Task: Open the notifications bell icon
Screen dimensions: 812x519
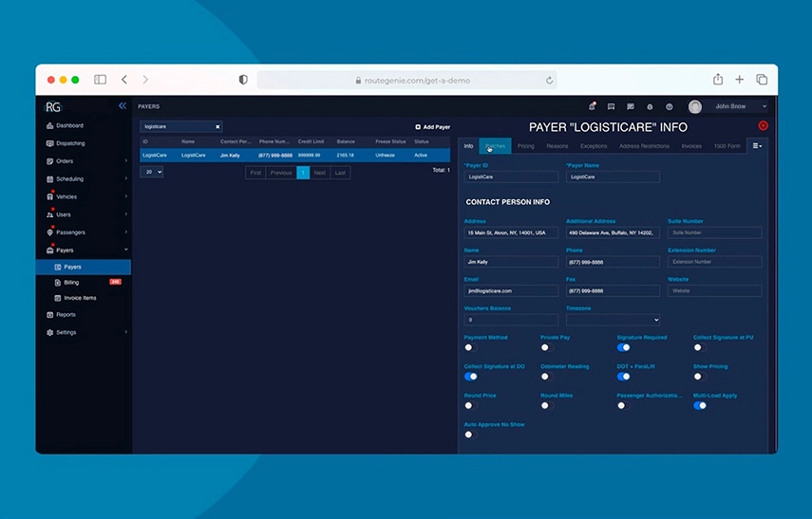Action: click(x=592, y=106)
